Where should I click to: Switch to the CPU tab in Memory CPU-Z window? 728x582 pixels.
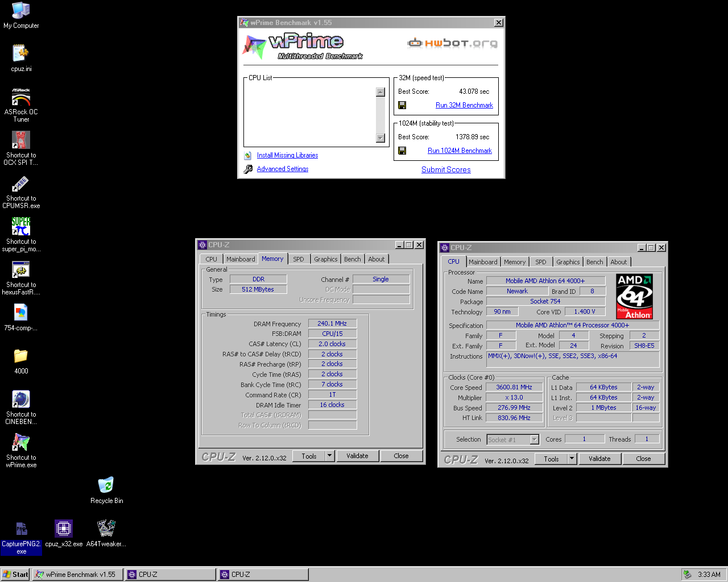tap(212, 259)
